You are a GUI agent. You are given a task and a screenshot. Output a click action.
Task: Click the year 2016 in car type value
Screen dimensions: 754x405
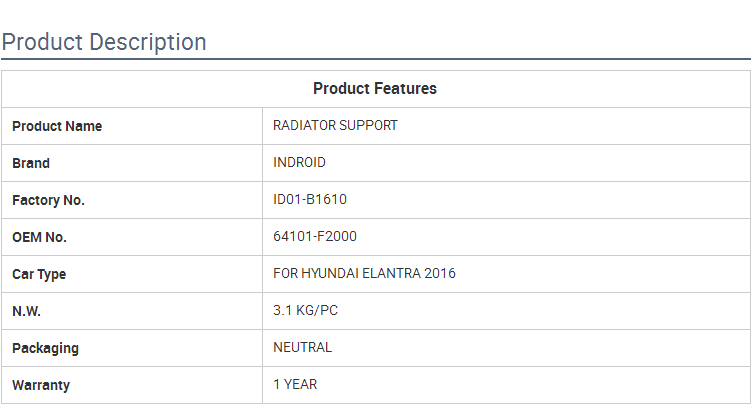coord(439,274)
